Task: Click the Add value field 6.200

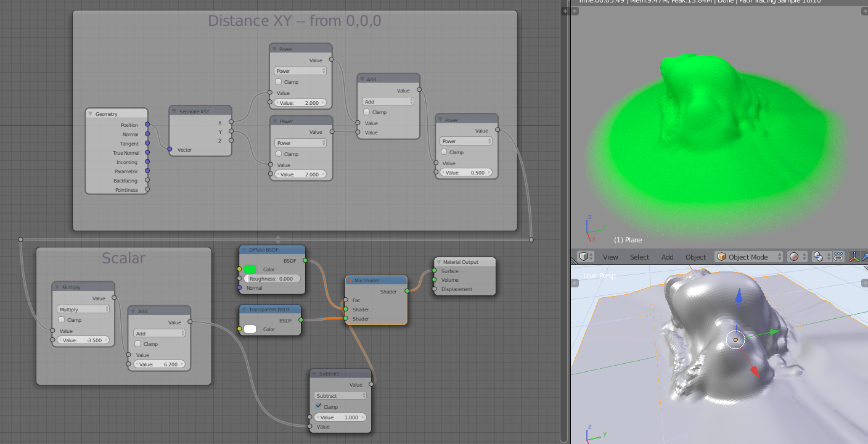Action: pos(159,364)
